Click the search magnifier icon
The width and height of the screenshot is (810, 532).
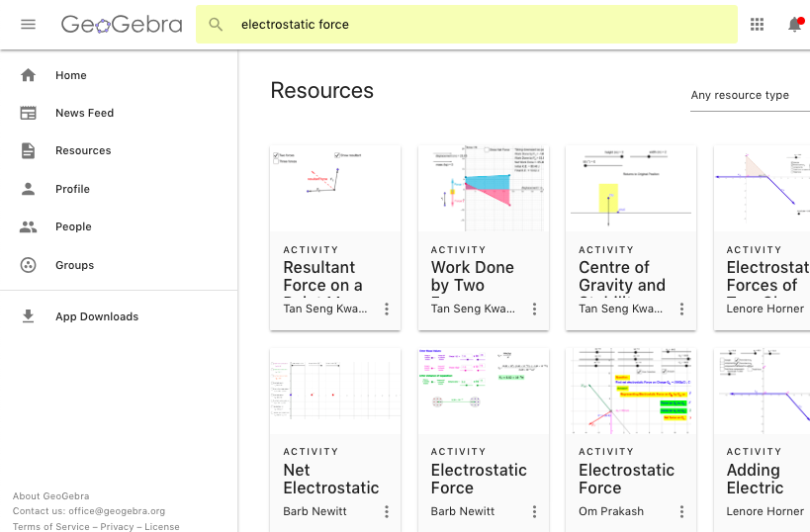[x=216, y=25]
